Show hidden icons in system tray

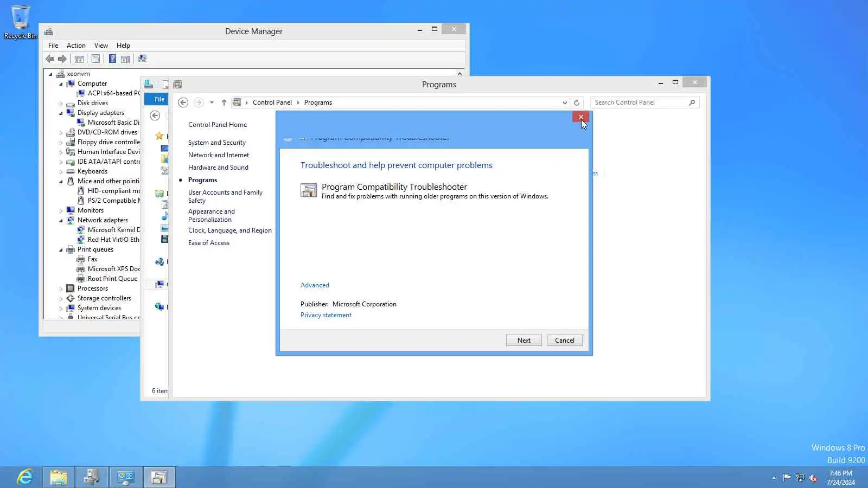(774, 478)
